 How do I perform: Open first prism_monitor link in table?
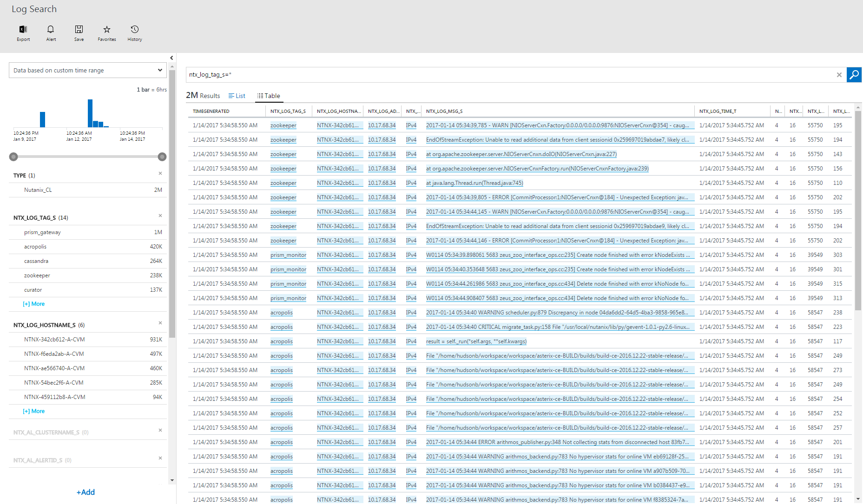click(x=288, y=255)
